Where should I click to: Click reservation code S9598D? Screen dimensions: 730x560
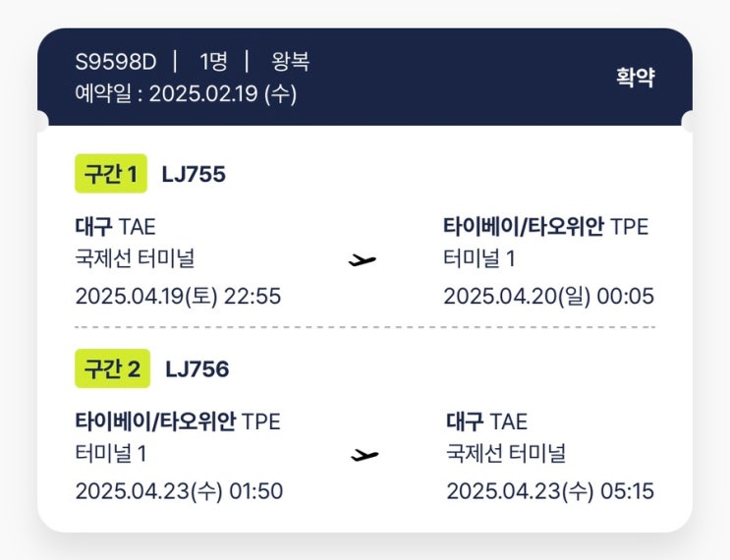116,62
